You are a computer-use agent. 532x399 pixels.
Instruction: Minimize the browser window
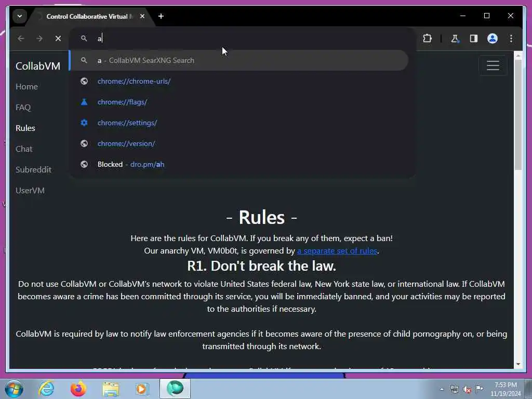463,16
